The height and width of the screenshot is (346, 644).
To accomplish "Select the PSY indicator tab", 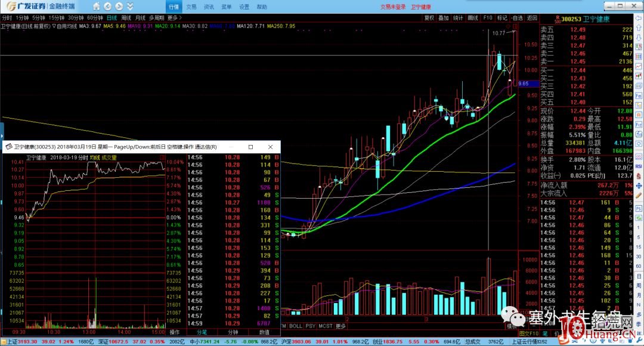I will [311, 326].
